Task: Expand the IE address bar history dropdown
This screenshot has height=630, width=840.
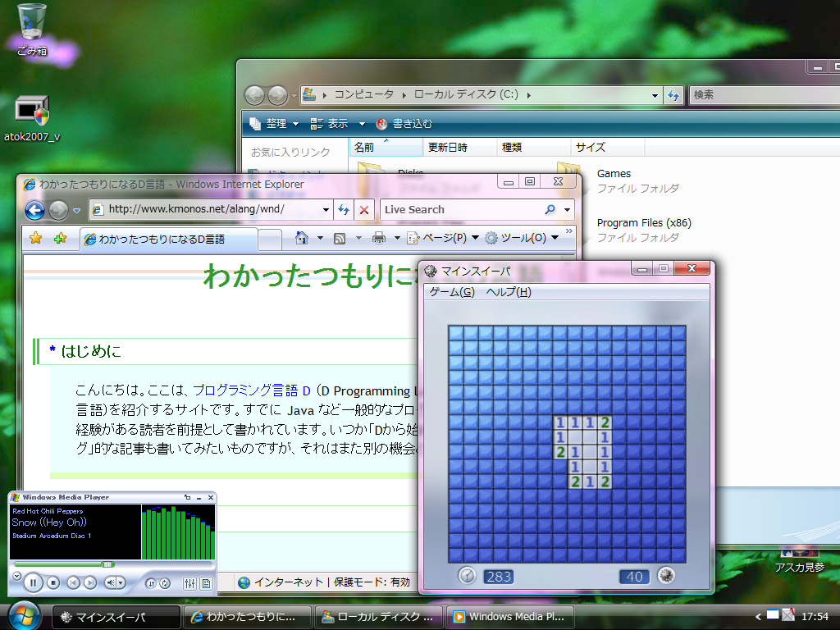Action: click(x=326, y=209)
